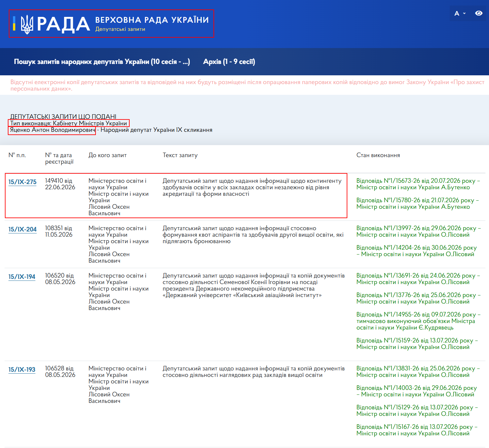
Task: Toggle the accessibility eye icon
Action: pos(479,13)
